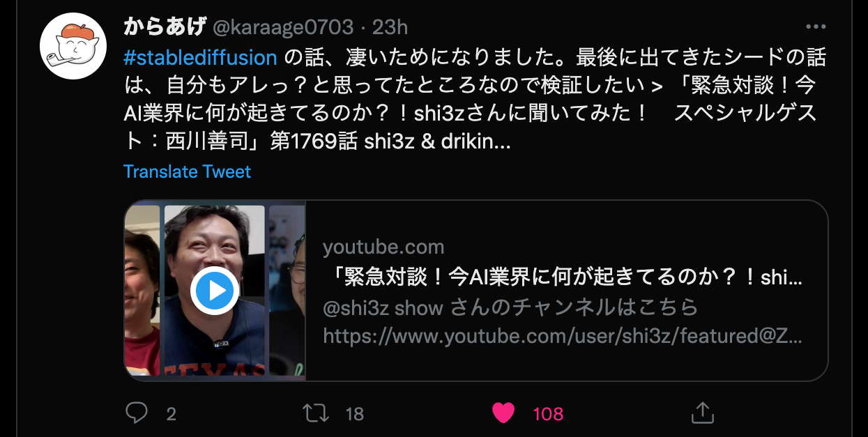Open the share upload icon
This screenshot has width=868, height=437.
(702, 413)
